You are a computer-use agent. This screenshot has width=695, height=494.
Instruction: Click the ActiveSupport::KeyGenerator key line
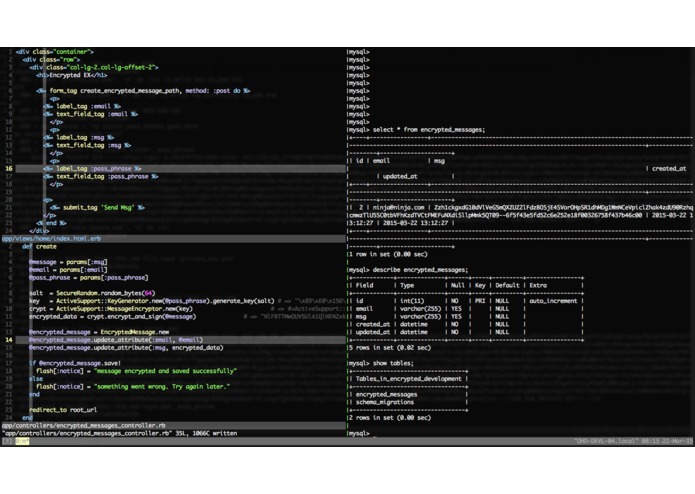[x=152, y=301]
